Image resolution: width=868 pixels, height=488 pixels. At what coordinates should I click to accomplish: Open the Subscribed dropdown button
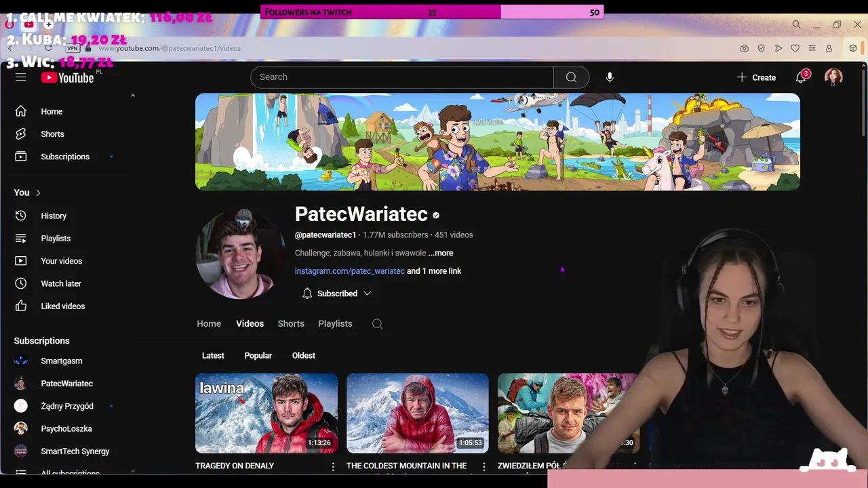(x=336, y=293)
